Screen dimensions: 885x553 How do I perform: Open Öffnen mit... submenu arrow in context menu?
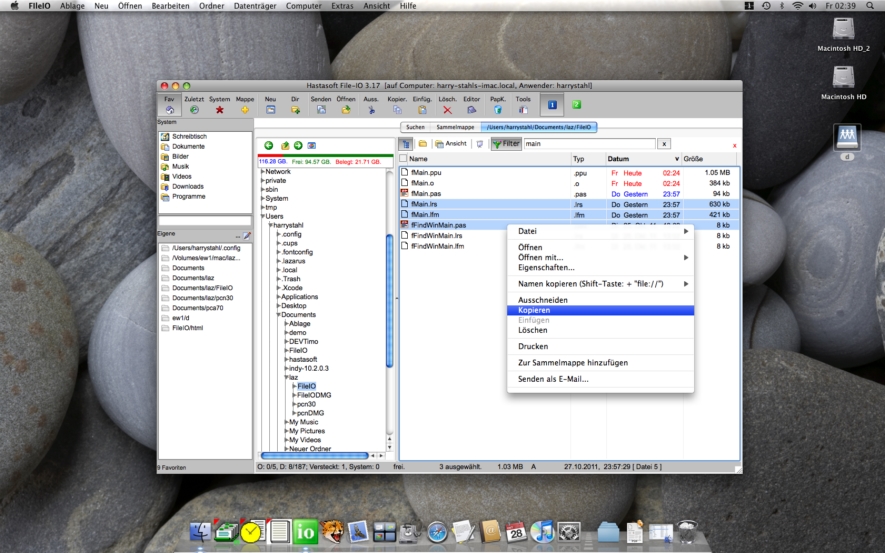(x=686, y=257)
